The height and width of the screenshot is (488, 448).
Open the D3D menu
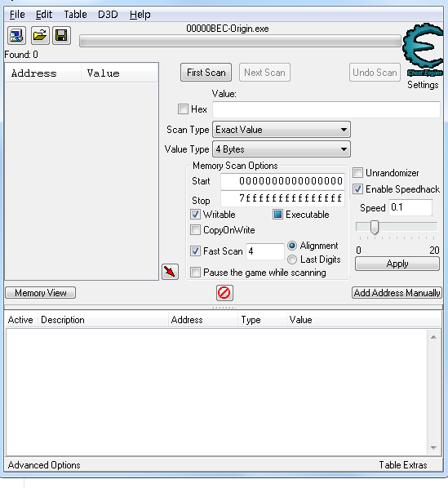[x=108, y=15]
